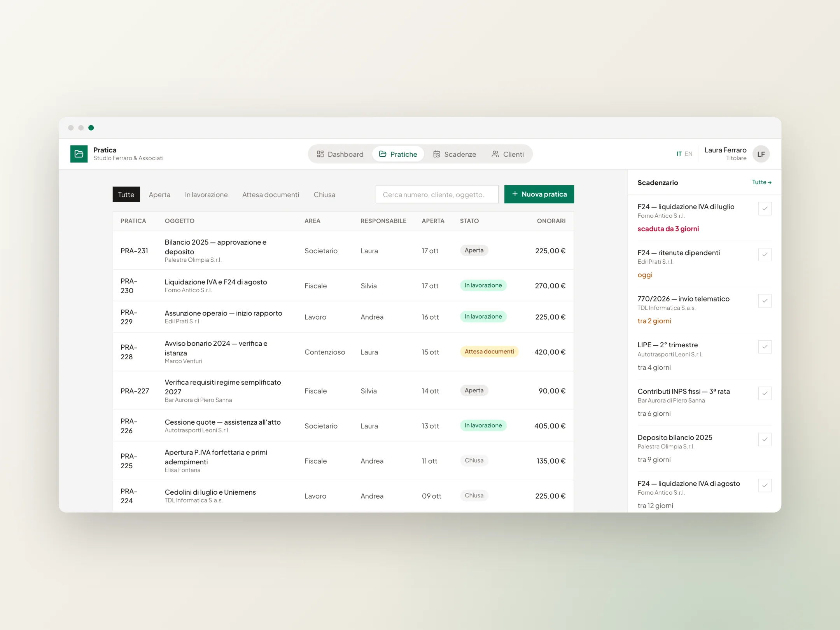Click the green Pratica folder logo
Viewport: 840px width, 630px height.
pyautogui.click(x=79, y=154)
